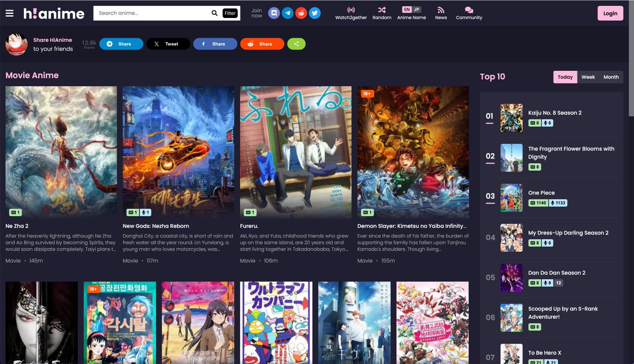The width and height of the screenshot is (634, 364).
Task: Click the New Gods: Nezha Reborn title
Action: click(156, 226)
